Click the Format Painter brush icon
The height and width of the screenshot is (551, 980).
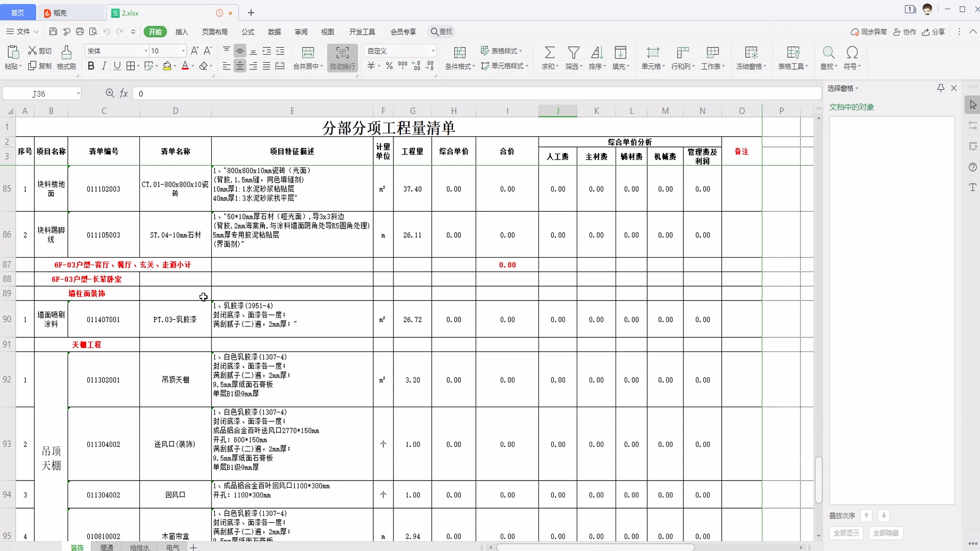point(66,53)
